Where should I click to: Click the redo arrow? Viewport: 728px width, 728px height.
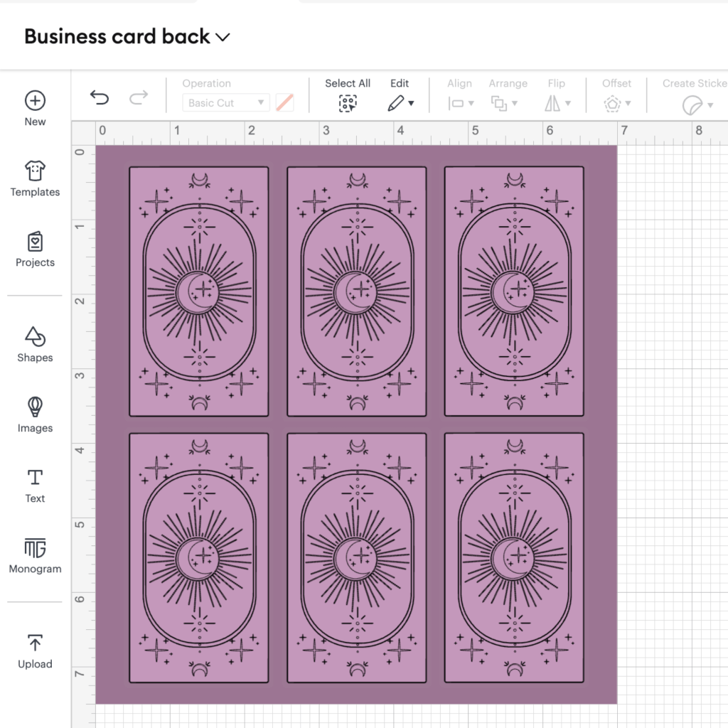(x=139, y=97)
